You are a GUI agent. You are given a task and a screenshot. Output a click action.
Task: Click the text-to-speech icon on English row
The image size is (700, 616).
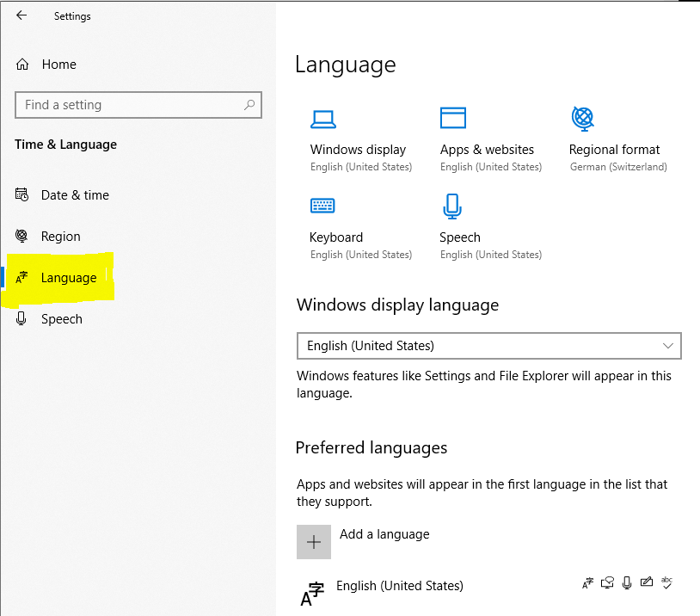tap(607, 582)
